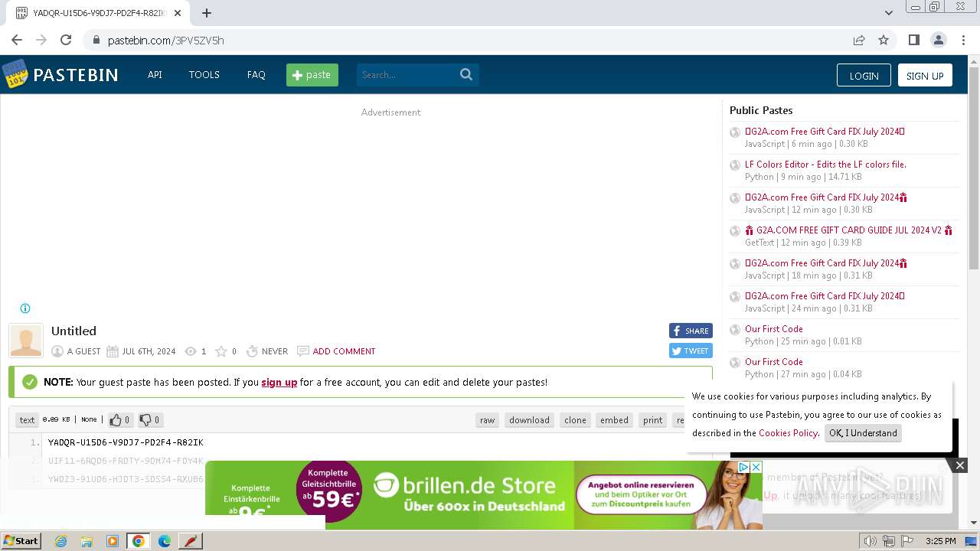The image size is (980, 551).
Task: Click the taskbar clock showing 3:25 PM
Action: 941,541
